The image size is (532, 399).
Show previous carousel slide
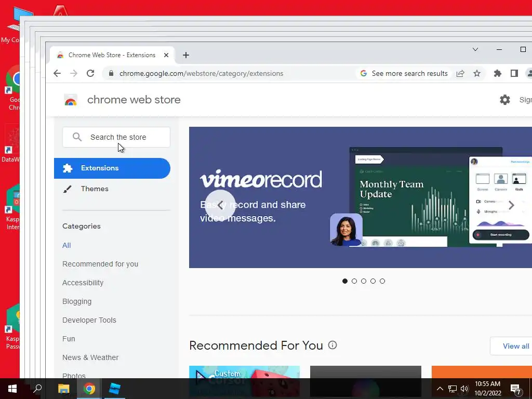[220, 205]
